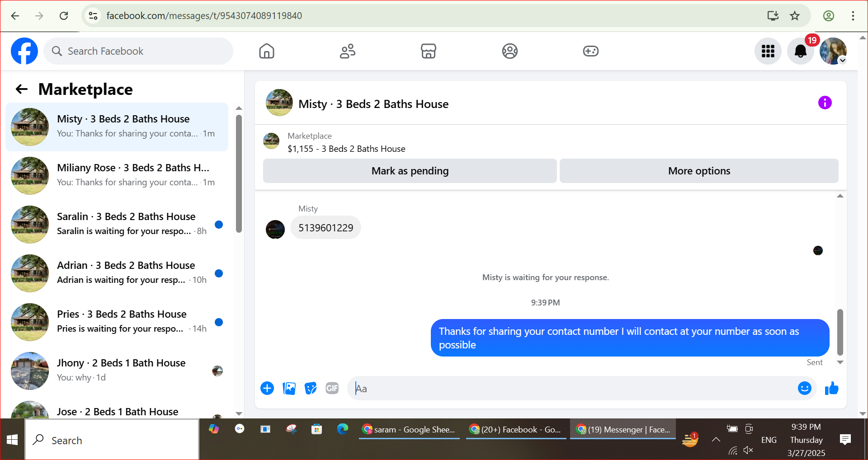
Task: Open the Windows notification center icon
Action: 845,439
